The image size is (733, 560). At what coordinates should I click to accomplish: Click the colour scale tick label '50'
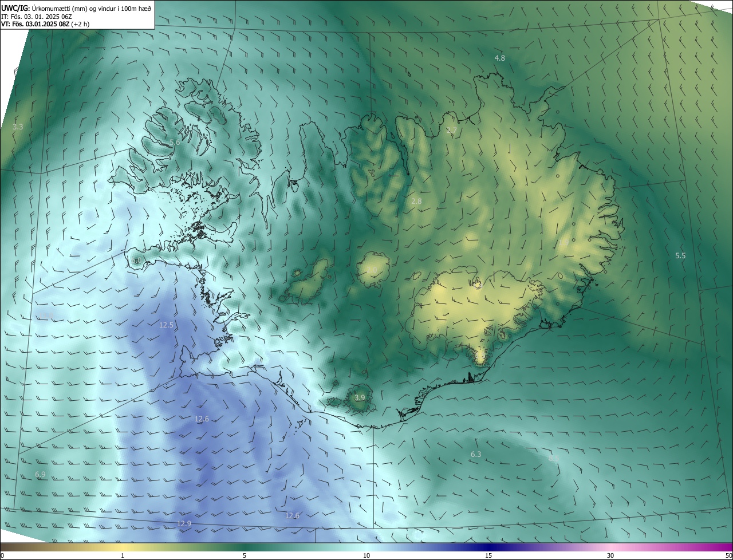coord(728,555)
